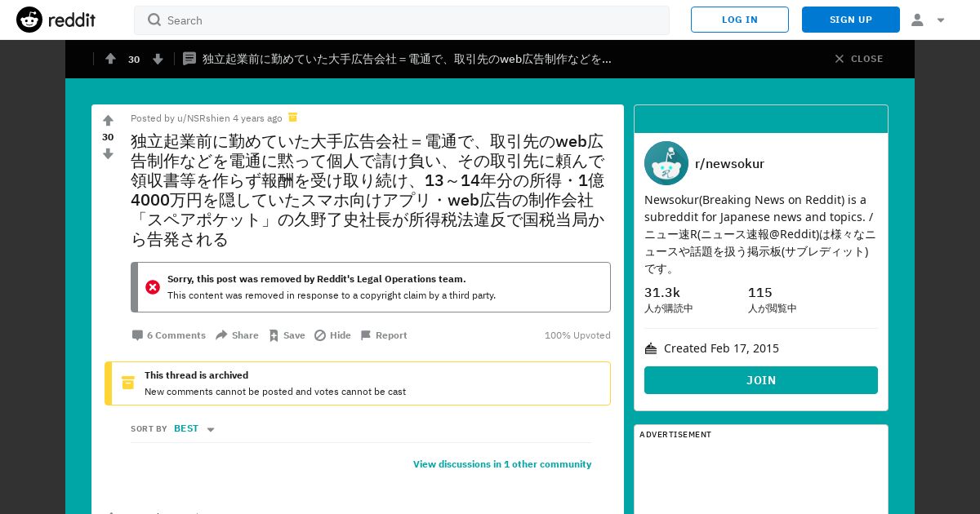Screen dimensions: 980x514
Task: Click the LOG IN button
Action: (740, 20)
